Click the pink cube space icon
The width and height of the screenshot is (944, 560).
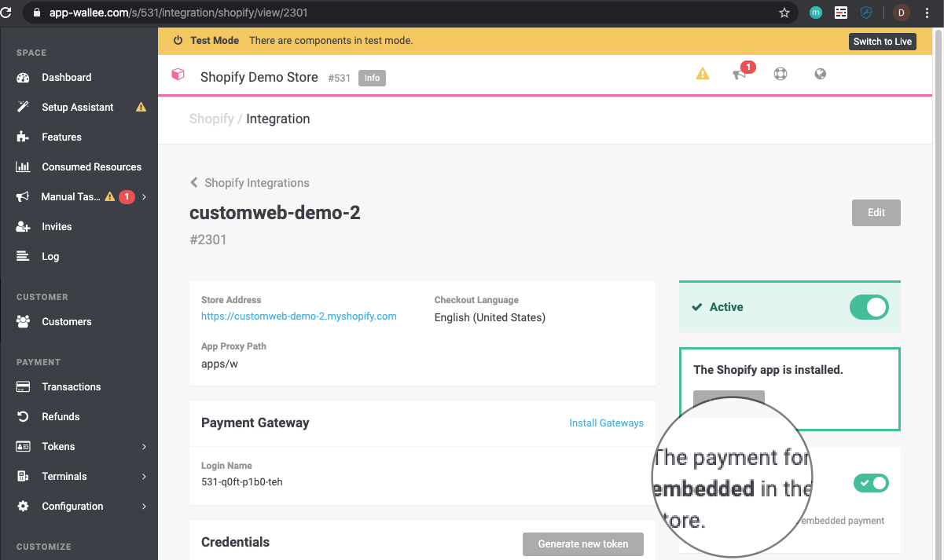178,75
